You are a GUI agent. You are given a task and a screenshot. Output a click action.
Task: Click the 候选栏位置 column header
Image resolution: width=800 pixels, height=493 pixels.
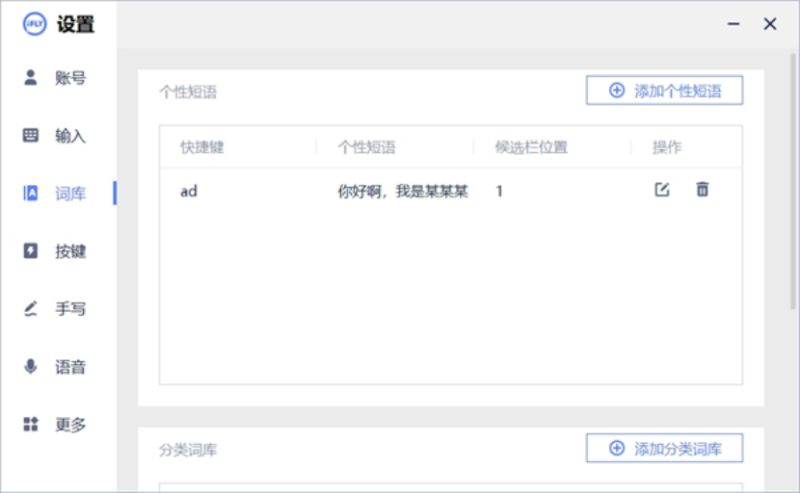pos(531,147)
